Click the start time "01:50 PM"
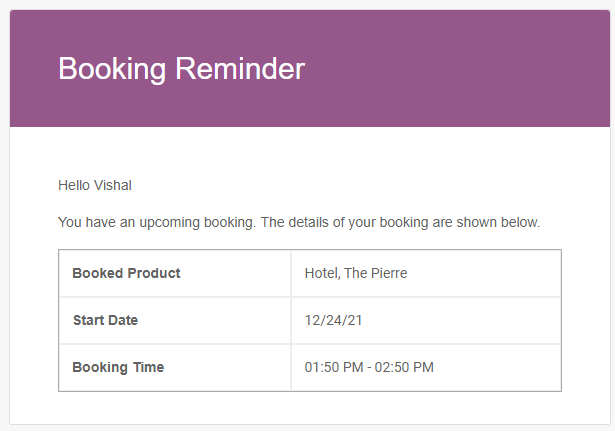Screen dimensions: 615x431 click(x=334, y=367)
